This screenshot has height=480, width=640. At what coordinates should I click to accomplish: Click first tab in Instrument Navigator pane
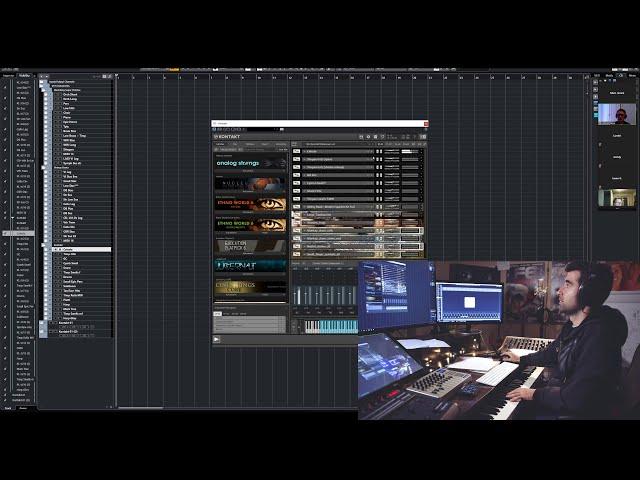(218, 314)
